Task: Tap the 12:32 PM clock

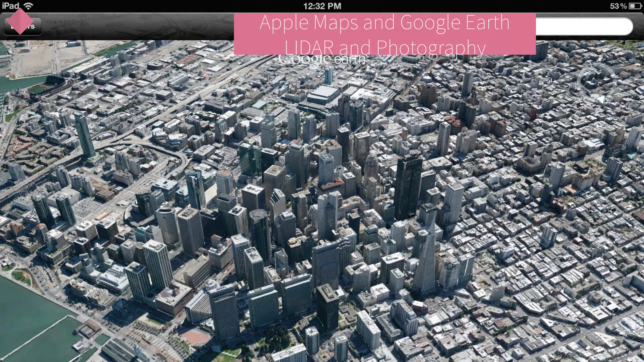Action: tap(322, 6)
